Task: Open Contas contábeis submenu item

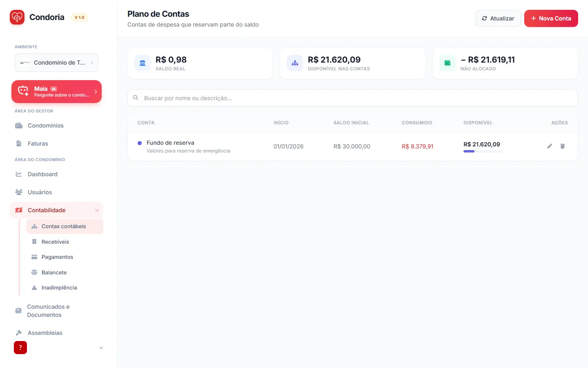Action: pos(65,227)
